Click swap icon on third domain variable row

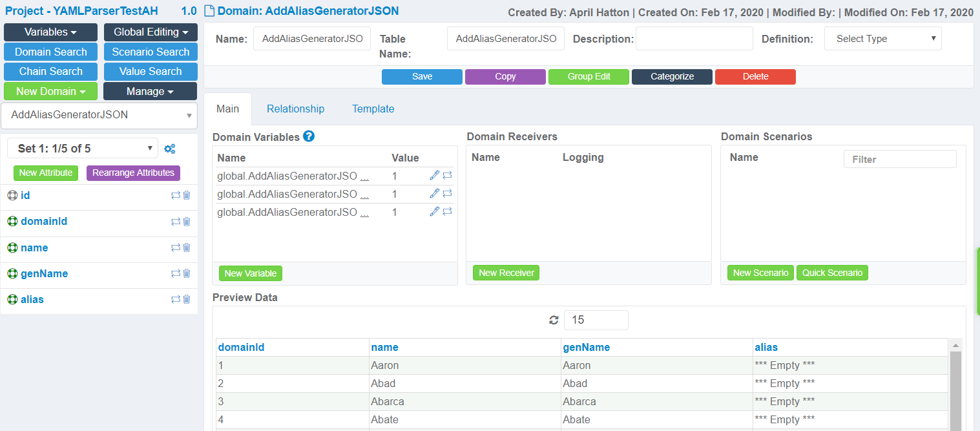(447, 211)
